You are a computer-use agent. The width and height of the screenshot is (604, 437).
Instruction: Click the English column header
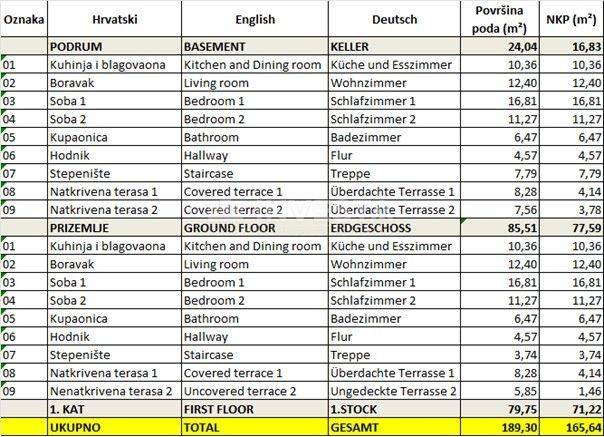tap(252, 19)
